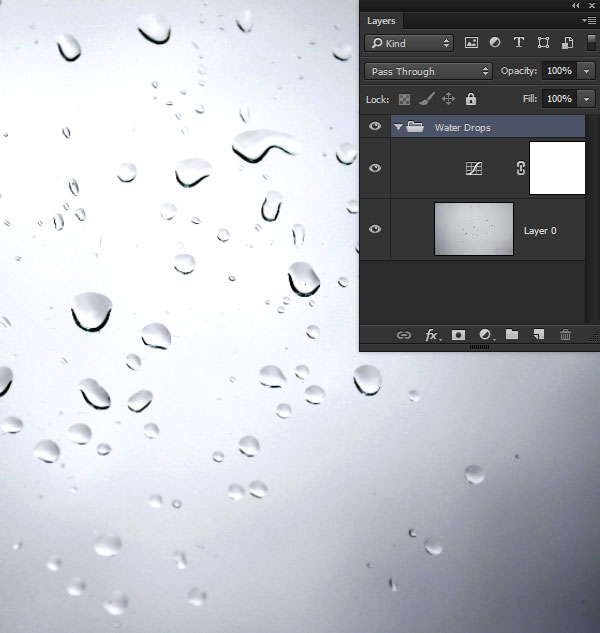
Task: Toggle visibility of Layer 0
Action: (x=375, y=229)
